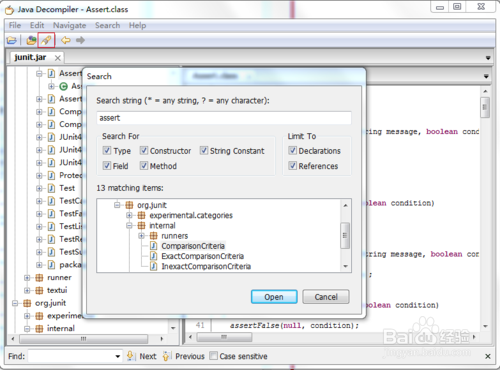The height and width of the screenshot is (370, 500).
Task: Click the Find Previous icon
Action: pyautogui.click(x=167, y=356)
